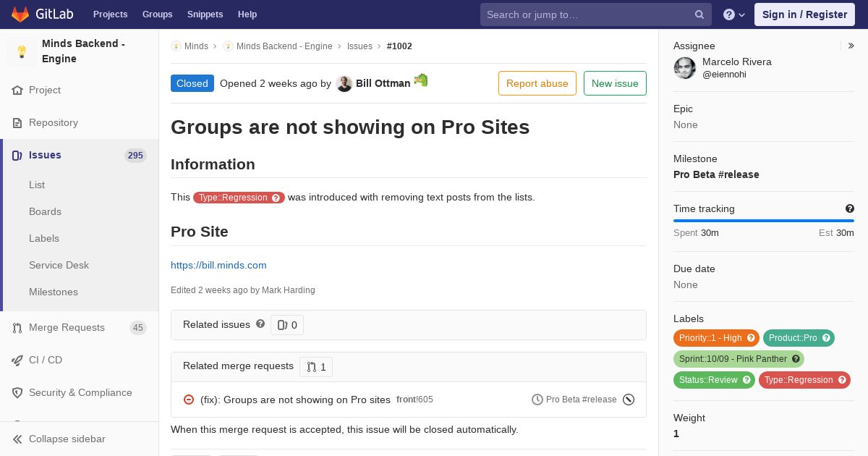
Task: Click the Security & Compliance shield icon
Action: (x=17, y=393)
